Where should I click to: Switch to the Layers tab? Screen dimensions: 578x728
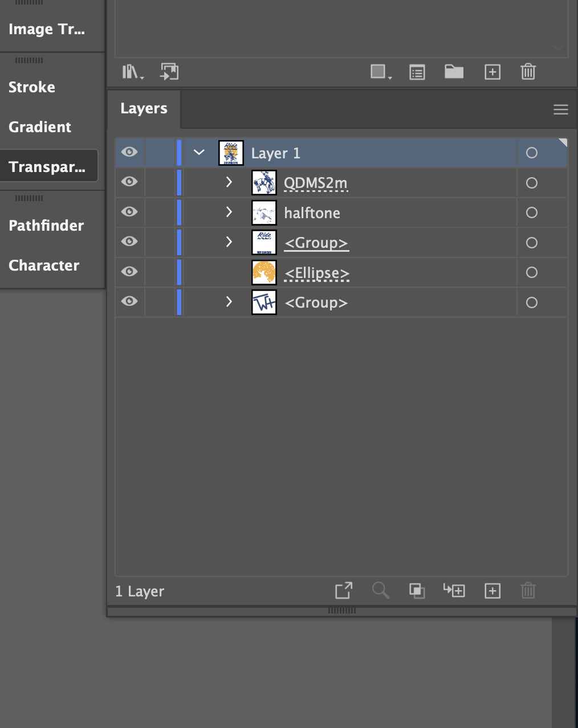144,109
